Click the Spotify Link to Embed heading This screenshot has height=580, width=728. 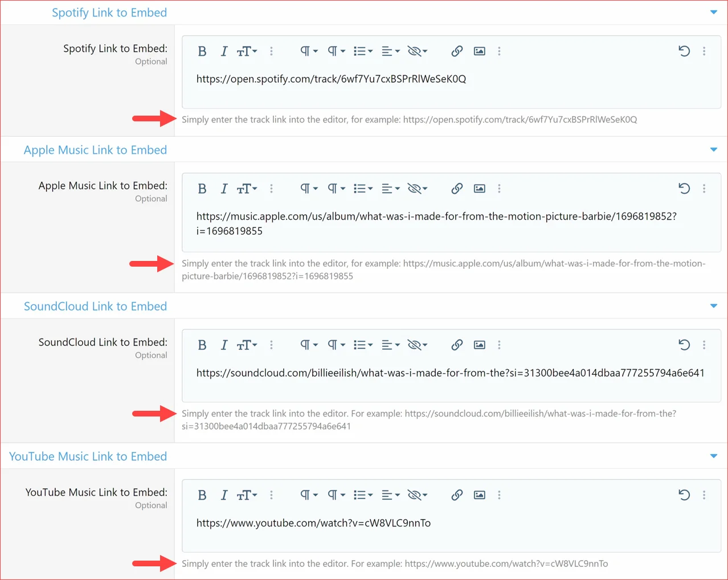point(109,13)
